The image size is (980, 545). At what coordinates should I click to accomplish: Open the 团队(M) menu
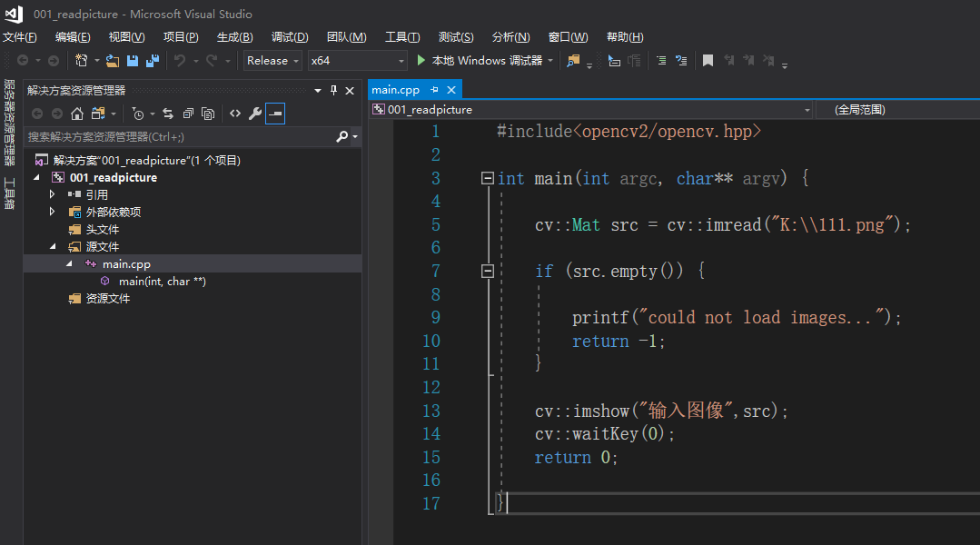pos(346,37)
